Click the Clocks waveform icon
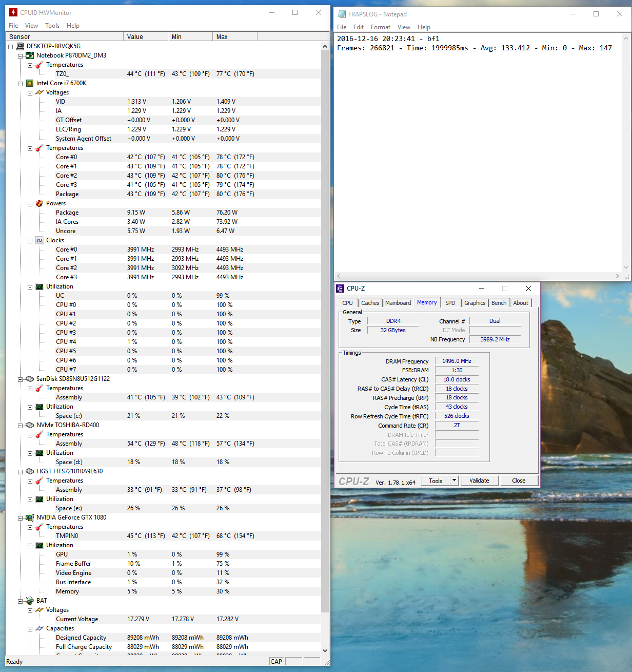The image size is (632, 672). [39, 240]
